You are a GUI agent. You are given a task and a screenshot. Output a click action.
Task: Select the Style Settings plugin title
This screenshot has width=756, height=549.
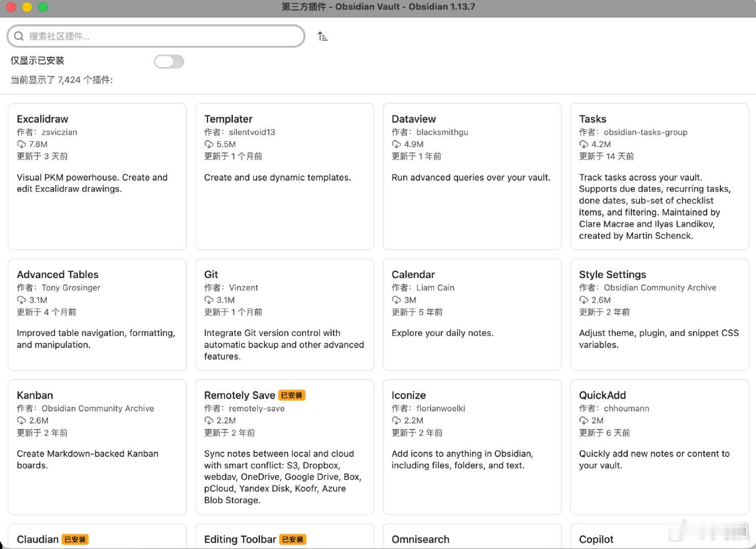pos(612,274)
